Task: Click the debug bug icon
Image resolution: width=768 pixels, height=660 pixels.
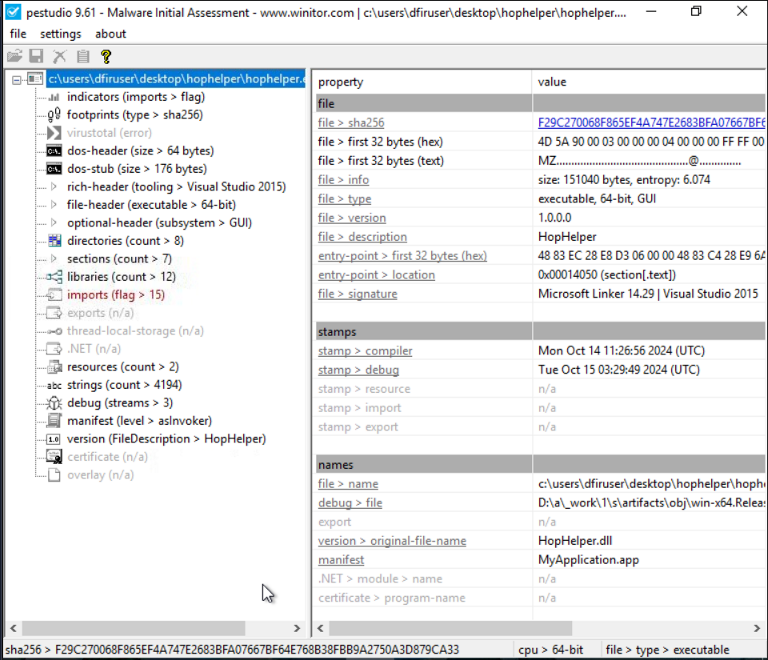Action: [x=54, y=403]
